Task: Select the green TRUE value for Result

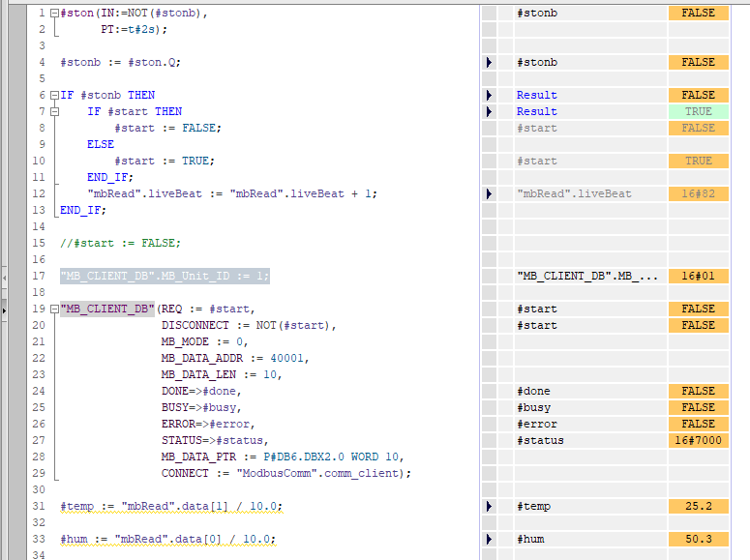Action: click(x=698, y=111)
